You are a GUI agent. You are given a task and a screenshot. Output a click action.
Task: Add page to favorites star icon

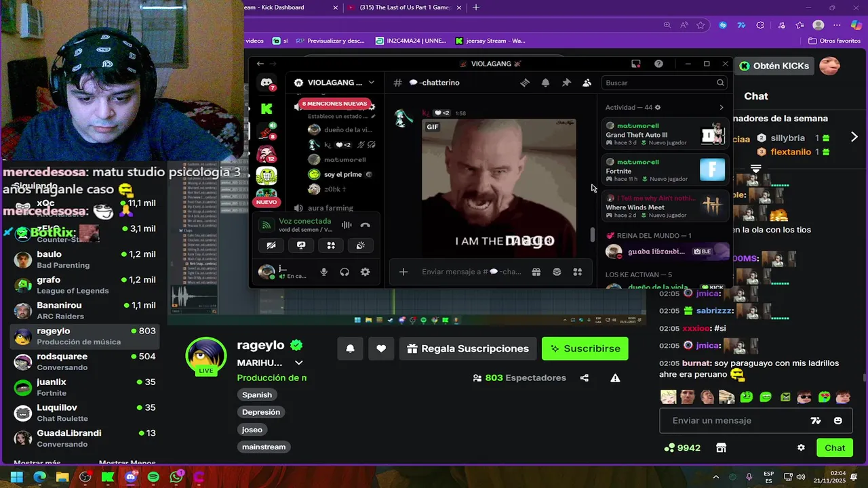(701, 25)
